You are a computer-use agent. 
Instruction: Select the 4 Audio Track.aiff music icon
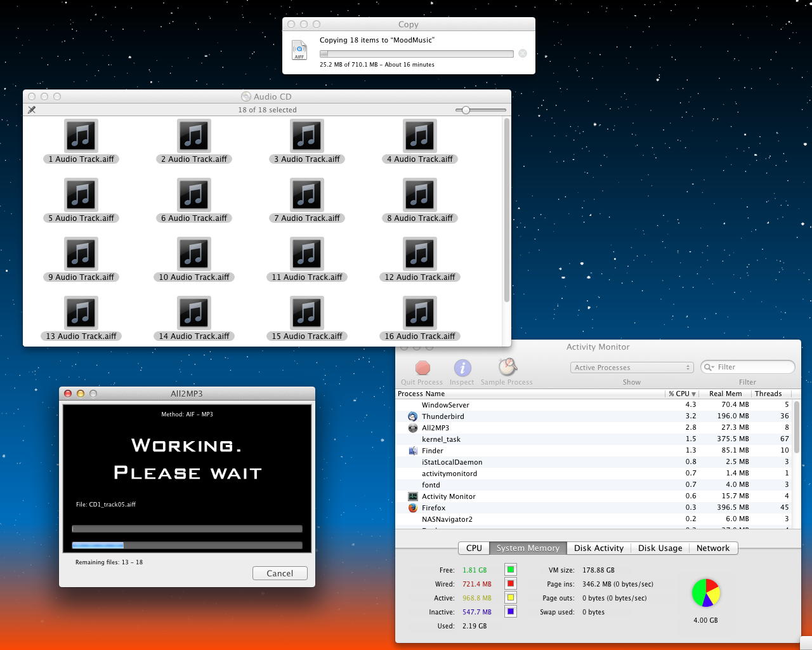[x=420, y=136]
